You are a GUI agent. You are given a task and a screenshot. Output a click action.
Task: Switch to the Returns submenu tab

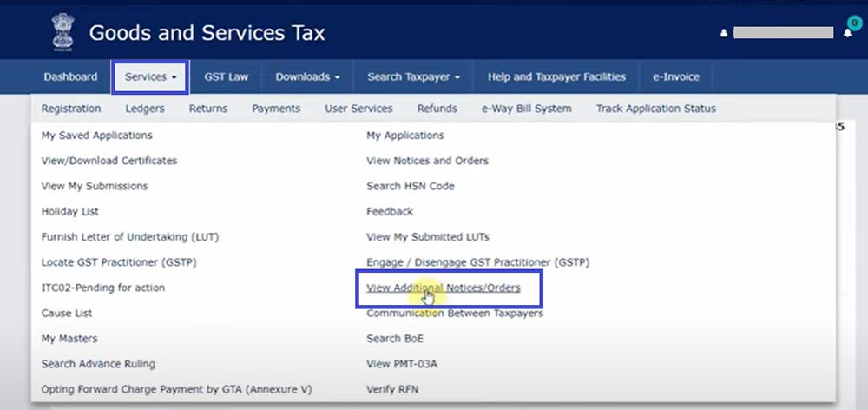pyautogui.click(x=208, y=109)
